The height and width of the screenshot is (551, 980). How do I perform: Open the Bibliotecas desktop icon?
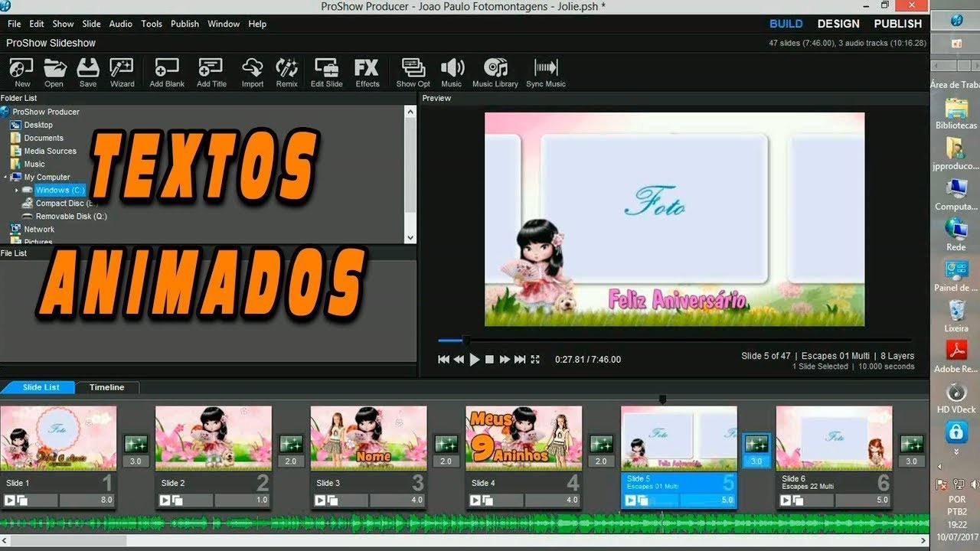(x=956, y=112)
